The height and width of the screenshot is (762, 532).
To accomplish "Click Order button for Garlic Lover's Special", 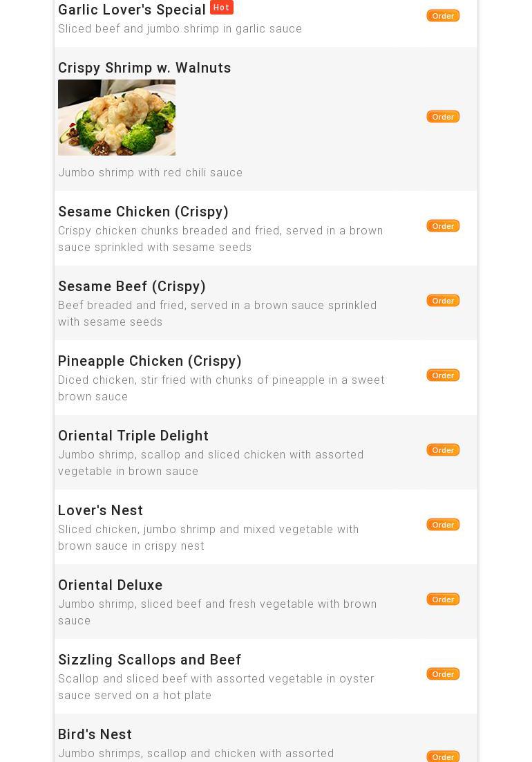I will pyautogui.click(x=443, y=16).
